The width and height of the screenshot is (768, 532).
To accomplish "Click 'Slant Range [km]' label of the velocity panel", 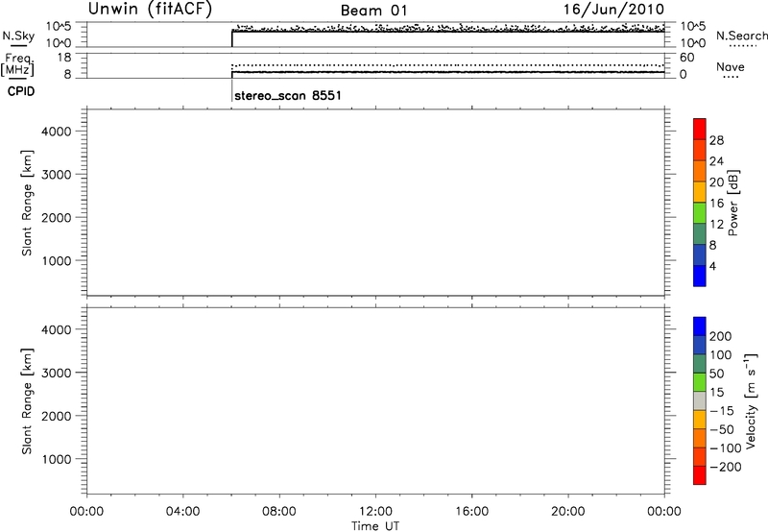I will 27,401.
